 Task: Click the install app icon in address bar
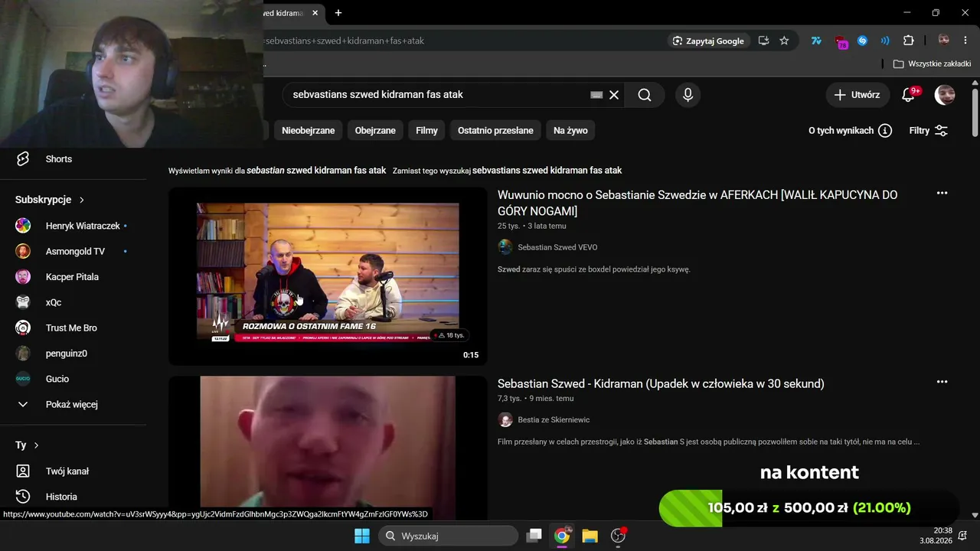pos(763,41)
